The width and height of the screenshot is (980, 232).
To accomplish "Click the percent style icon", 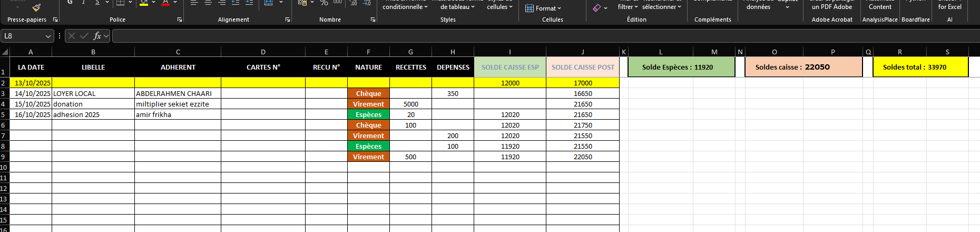I will (x=324, y=3).
